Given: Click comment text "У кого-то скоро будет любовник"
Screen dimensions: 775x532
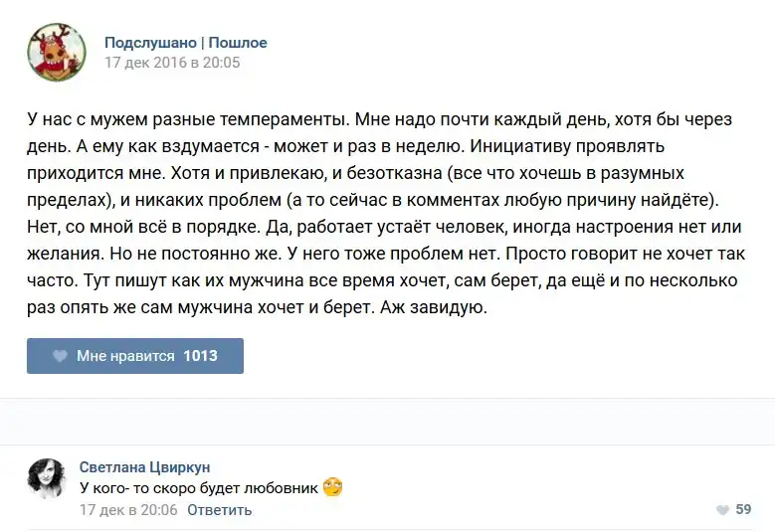Looking at the screenshot, I should click(199, 488).
